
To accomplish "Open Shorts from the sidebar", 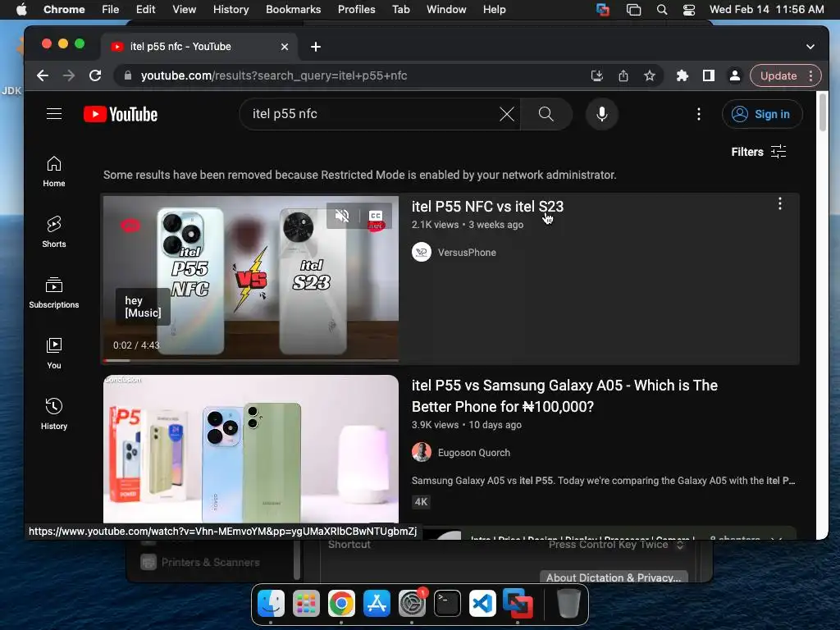I will (x=54, y=232).
